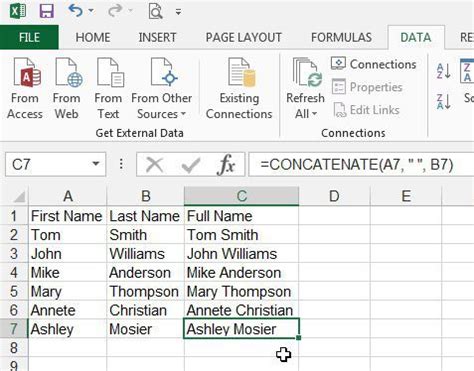Select all cells with the corner triangle
The width and height of the screenshot is (474, 371).
pyautogui.click(x=19, y=196)
